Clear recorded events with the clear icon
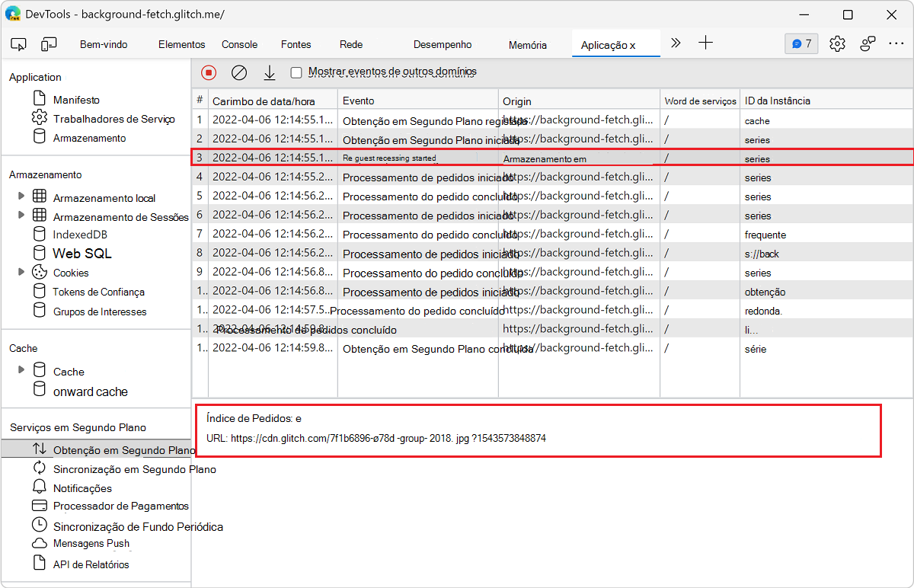The image size is (914, 588). [x=239, y=72]
